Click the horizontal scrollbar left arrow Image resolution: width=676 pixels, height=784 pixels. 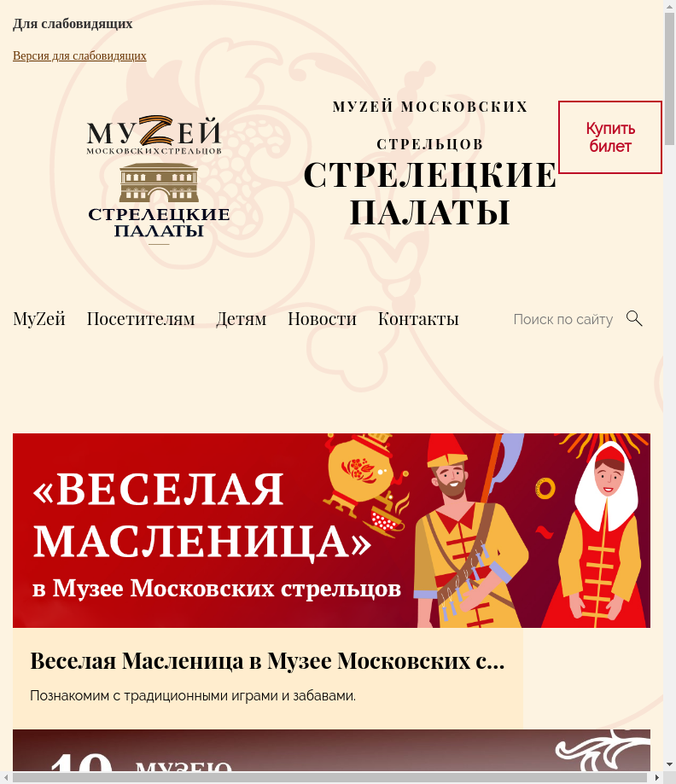(x=5, y=777)
